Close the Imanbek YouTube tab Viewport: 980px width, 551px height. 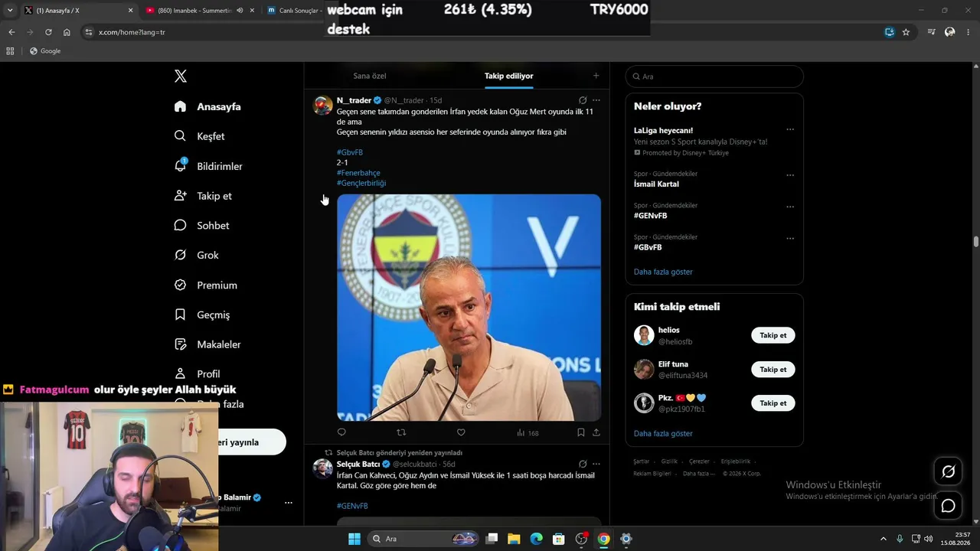(252, 11)
